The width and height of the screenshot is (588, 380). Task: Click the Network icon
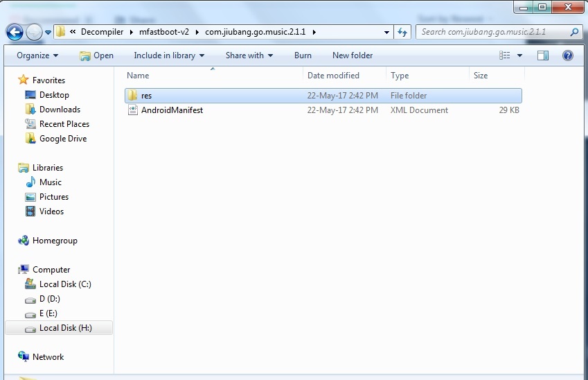pos(24,356)
